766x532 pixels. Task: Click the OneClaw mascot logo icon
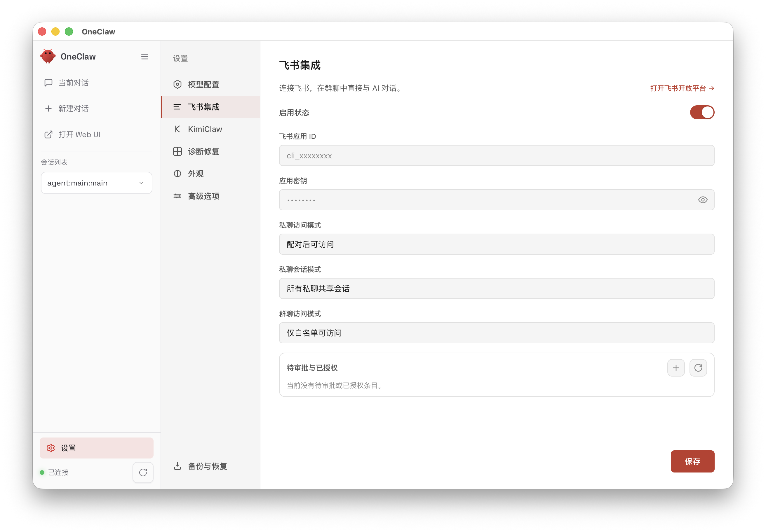(48, 56)
